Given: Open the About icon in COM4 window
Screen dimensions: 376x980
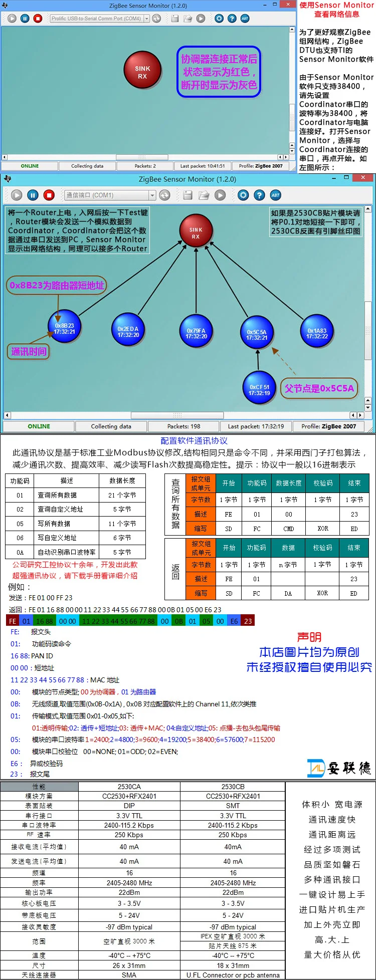Looking at the screenshot, I should (245, 19).
